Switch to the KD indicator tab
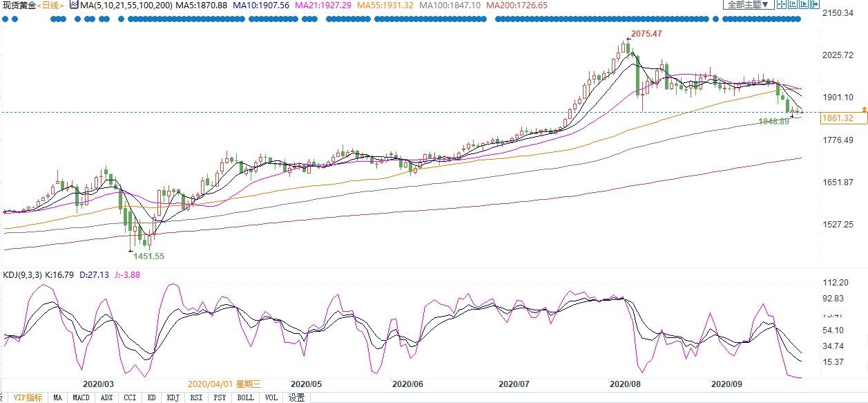Screen dimensions: 868x403 pos(151,397)
